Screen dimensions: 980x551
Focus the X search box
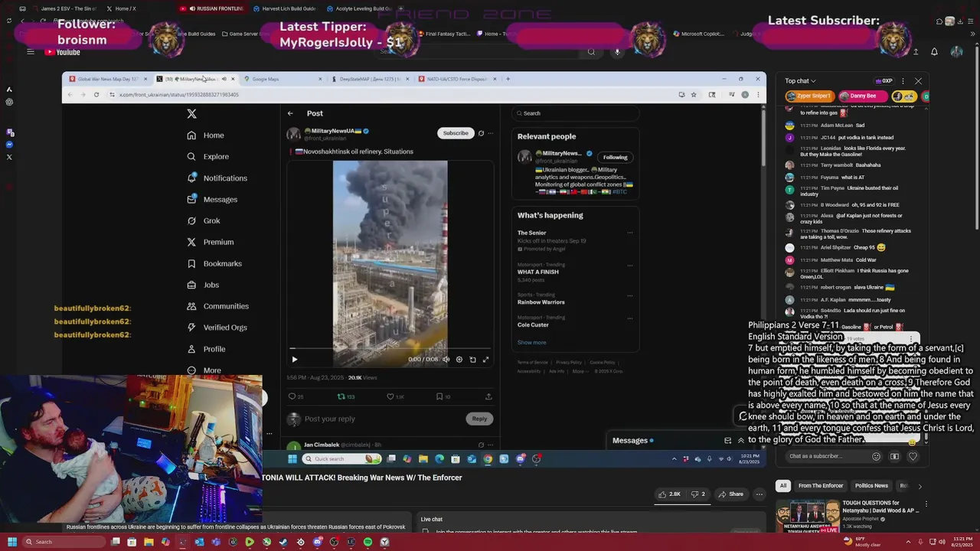(575, 113)
